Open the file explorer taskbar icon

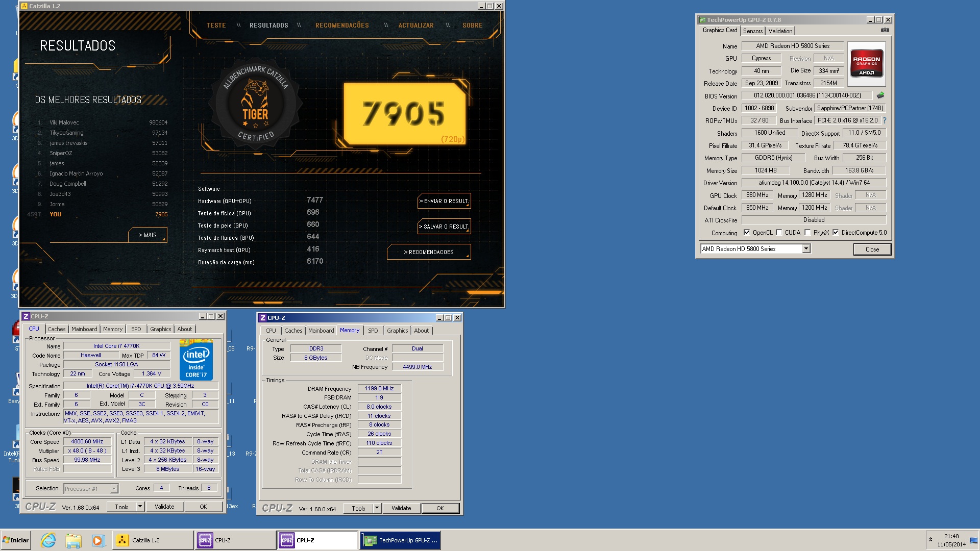tap(73, 540)
